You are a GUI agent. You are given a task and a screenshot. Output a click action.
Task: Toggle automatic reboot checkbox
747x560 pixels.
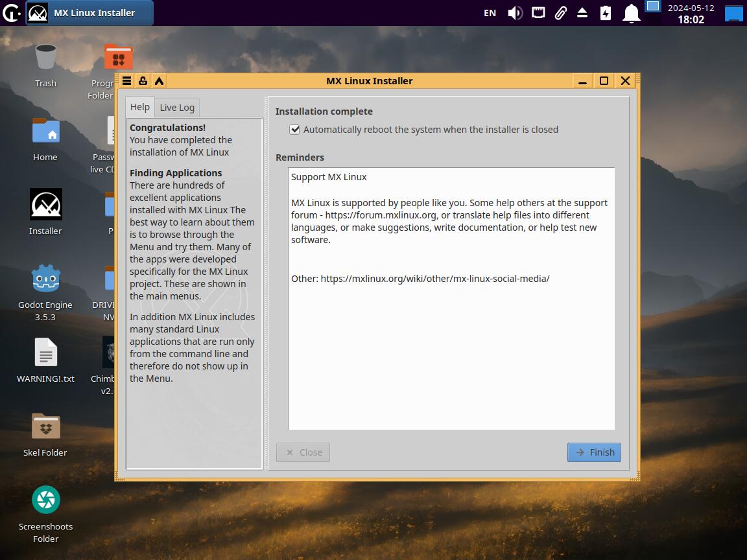click(x=294, y=130)
